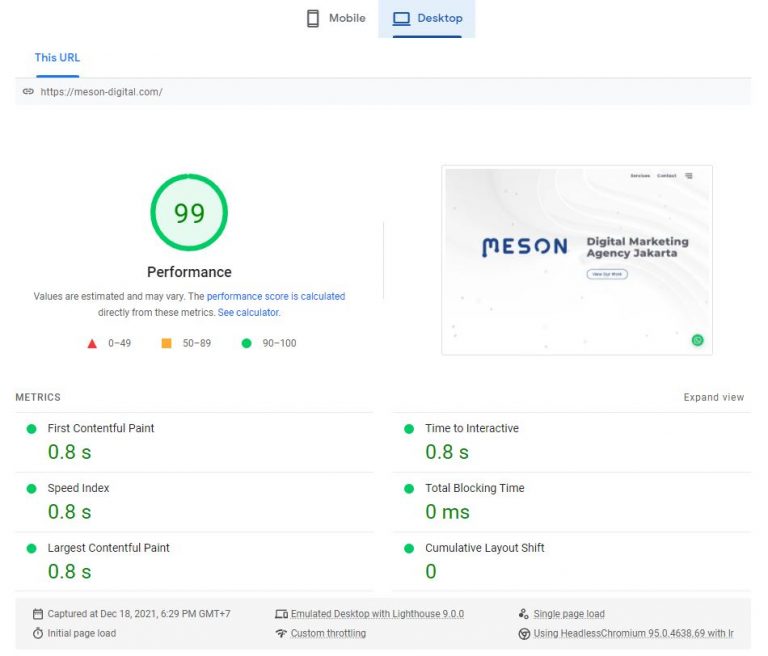Click the link chain icon beside URL
This screenshot has height=656, width=768.
click(x=28, y=92)
